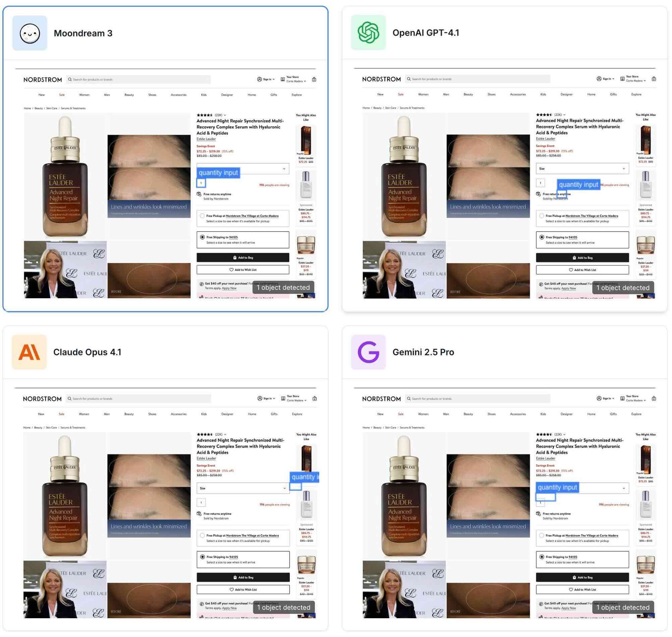The width and height of the screenshot is (672, 637).
Task: Open the Beauty menu in the navigation bar
Action: [x=129, y=95]
